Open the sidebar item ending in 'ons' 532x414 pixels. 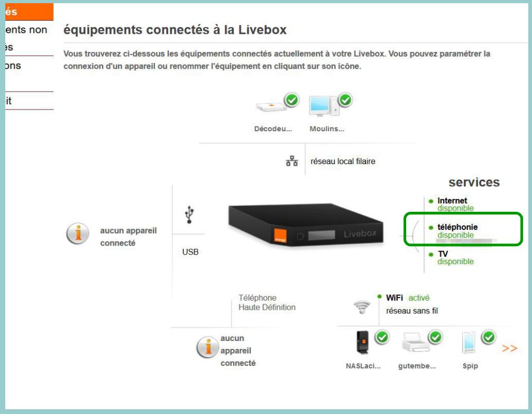click(x=29, y=66)
